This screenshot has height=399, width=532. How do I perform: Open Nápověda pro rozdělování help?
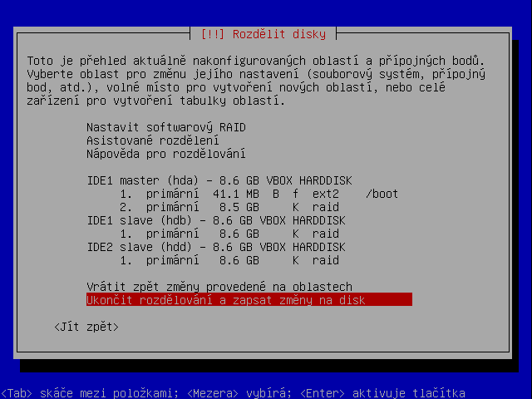pos(166,154)
